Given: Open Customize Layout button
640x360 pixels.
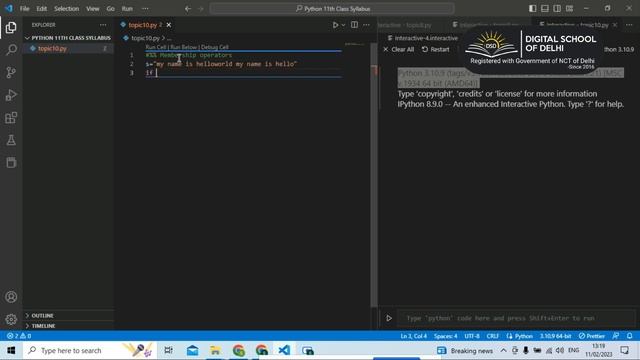Looking at the screenshot, I should (x=570, y=9).
